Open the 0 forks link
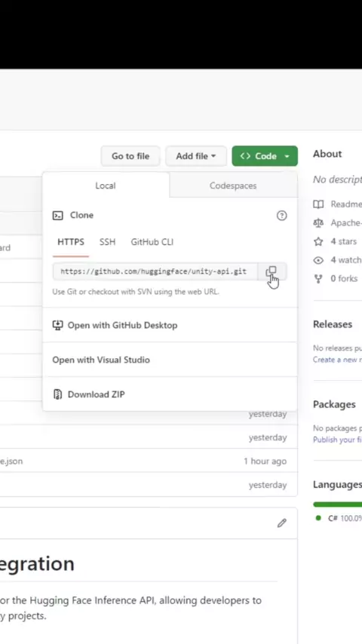 point(344,278)
